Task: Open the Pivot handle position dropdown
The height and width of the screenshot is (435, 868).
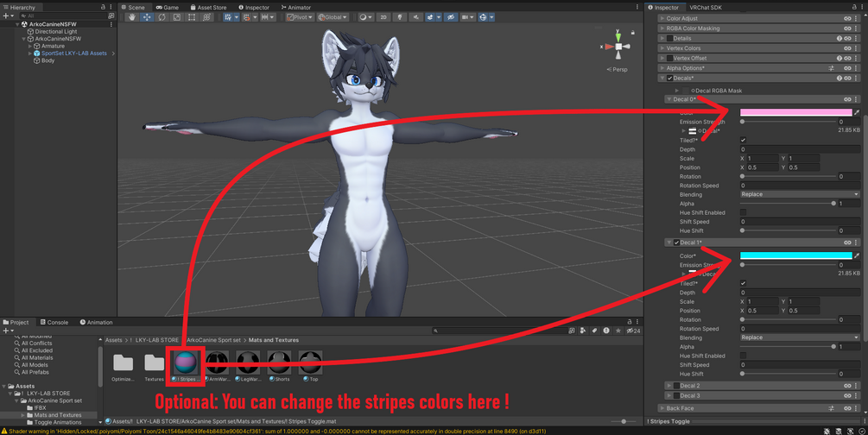Action: pos(300,17)
